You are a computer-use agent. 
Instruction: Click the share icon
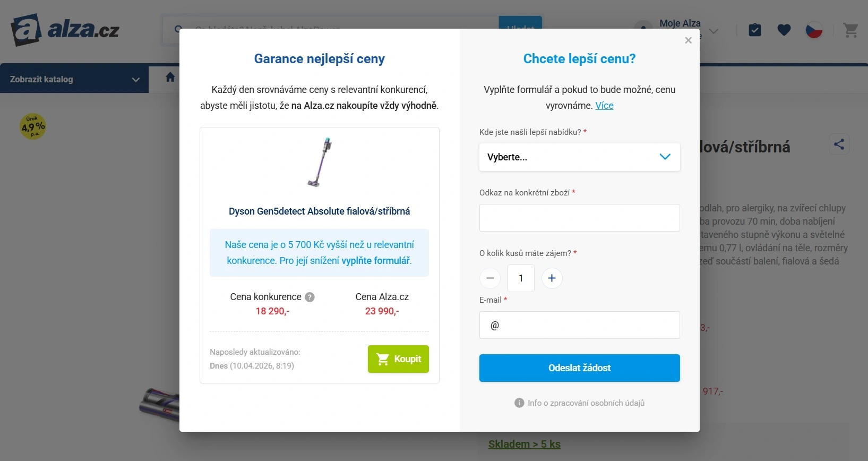839,144
